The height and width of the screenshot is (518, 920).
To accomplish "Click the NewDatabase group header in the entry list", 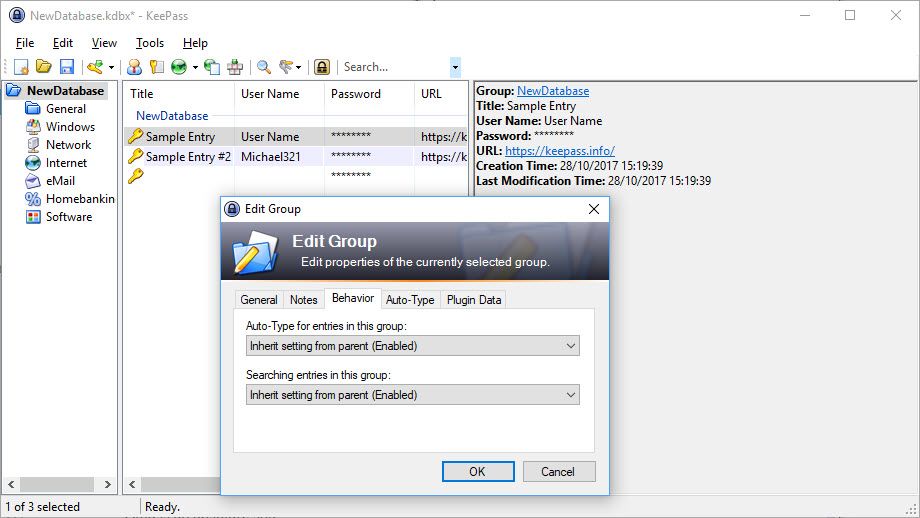I will tap(172, 116).
